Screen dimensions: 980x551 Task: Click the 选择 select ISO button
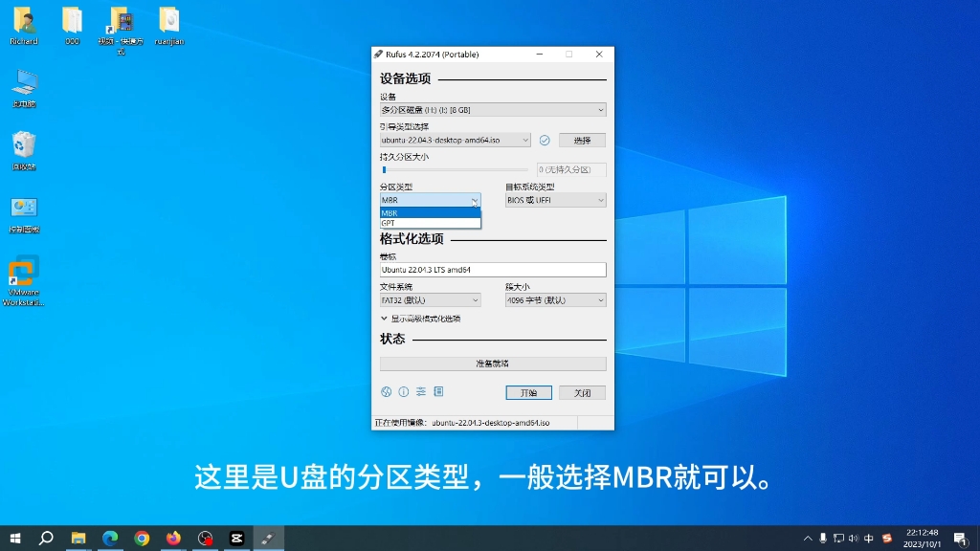tap(582, 140)
